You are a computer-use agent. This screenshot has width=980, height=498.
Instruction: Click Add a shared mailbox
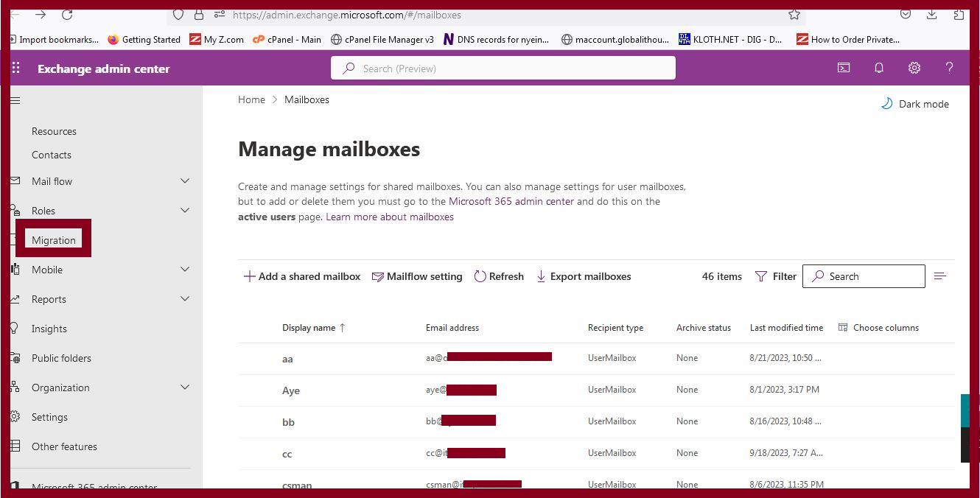[302, 276]
